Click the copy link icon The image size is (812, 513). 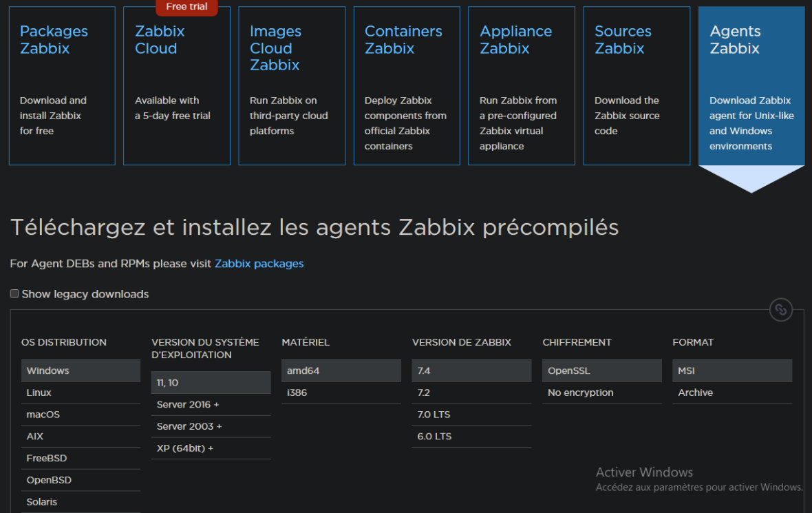pos(780,310)
